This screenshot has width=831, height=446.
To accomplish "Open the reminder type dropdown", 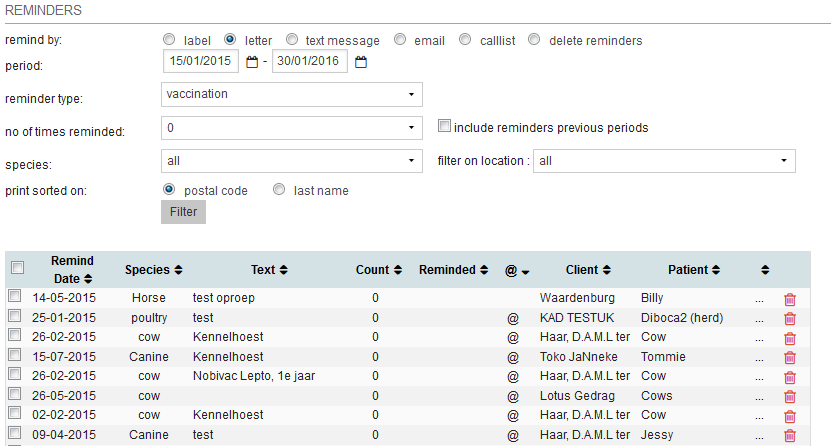I will click(x=291, y=94).
